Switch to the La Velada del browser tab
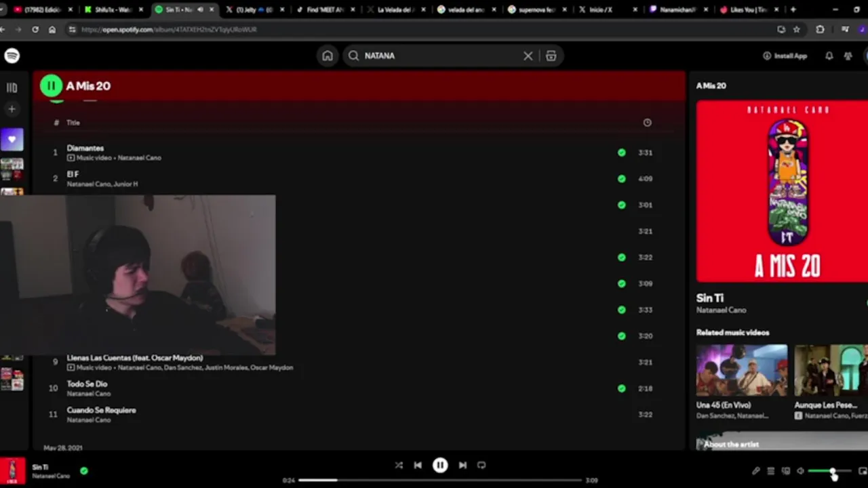Image resolution: width=868 pixels, height=488 pixels. [397, 9]
